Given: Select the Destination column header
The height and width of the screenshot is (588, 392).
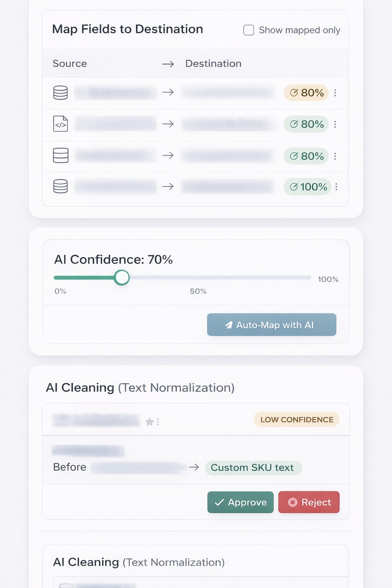Looking at the screenshot, I should 213,63.
